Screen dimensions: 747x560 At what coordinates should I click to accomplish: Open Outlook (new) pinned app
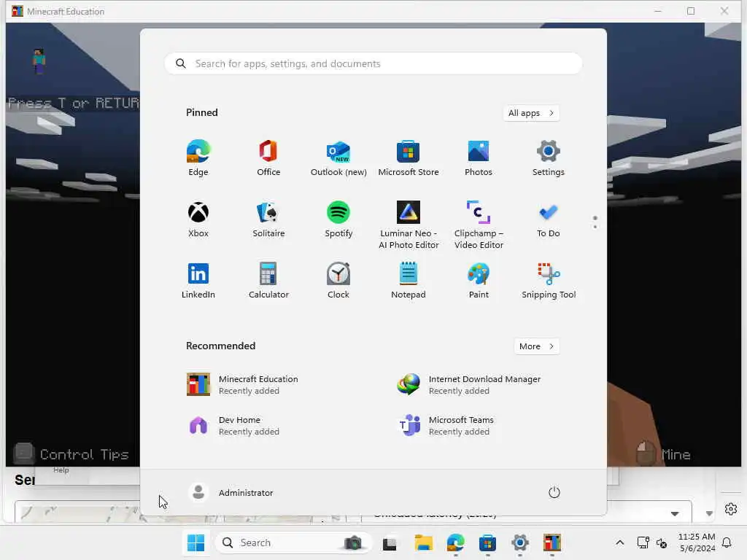point(338,158)
